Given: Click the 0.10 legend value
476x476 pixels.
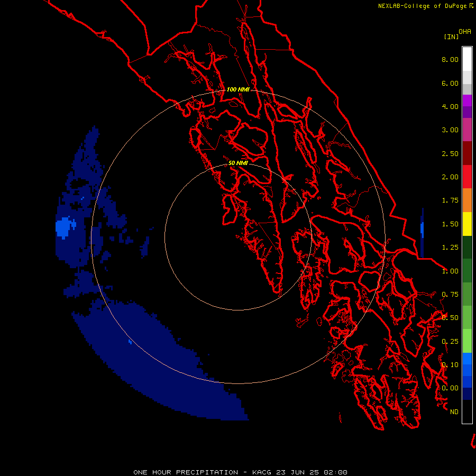Looking at the screenshot, I should click(x=450, y=365).
